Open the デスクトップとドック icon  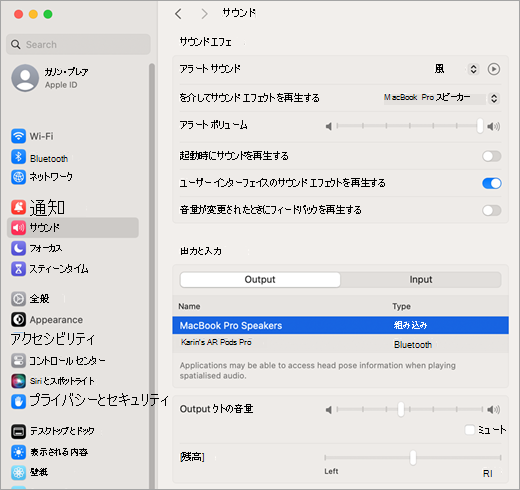point(18,431)
